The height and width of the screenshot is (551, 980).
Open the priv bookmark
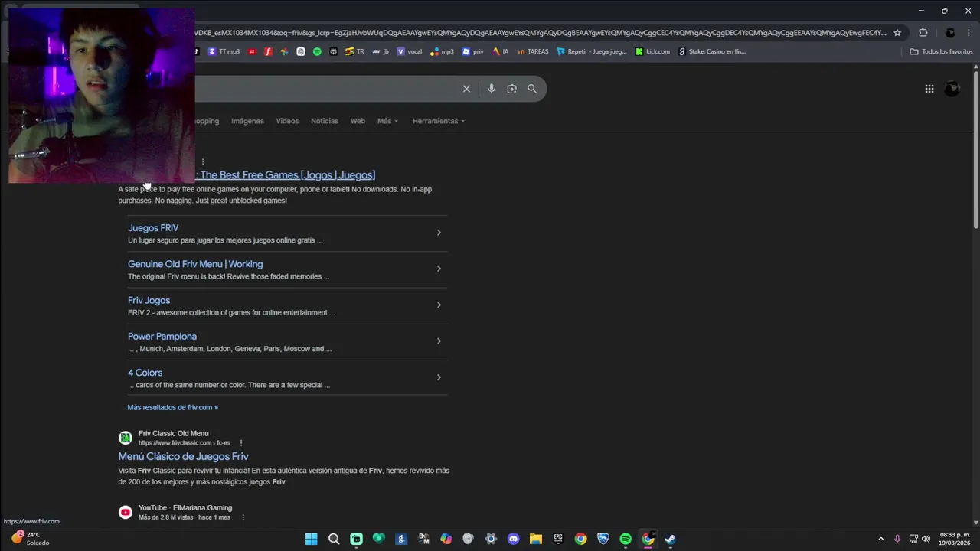473,52
